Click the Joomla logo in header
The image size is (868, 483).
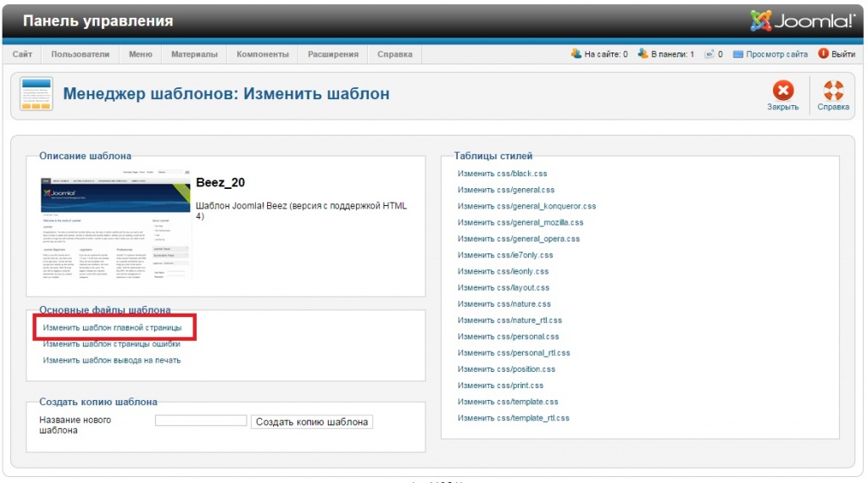[802, 20]
